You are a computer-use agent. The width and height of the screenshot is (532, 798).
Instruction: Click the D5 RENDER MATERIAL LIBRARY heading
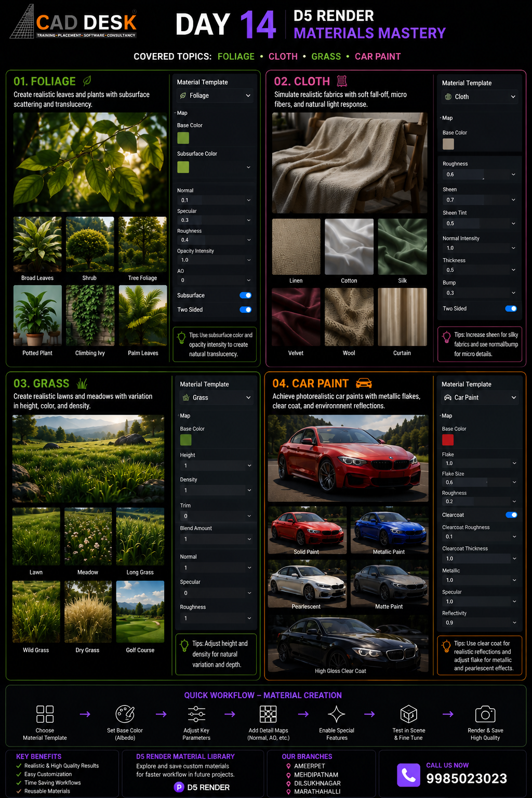pos(185,756)
